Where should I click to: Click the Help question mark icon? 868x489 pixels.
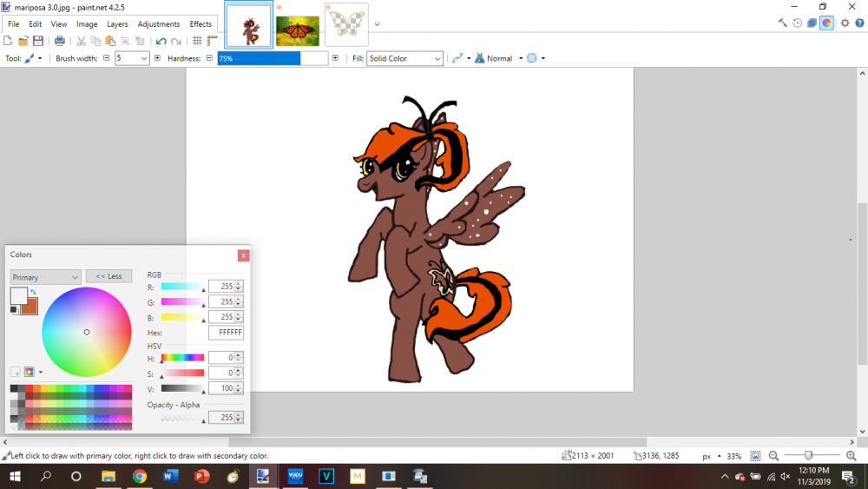859,23
